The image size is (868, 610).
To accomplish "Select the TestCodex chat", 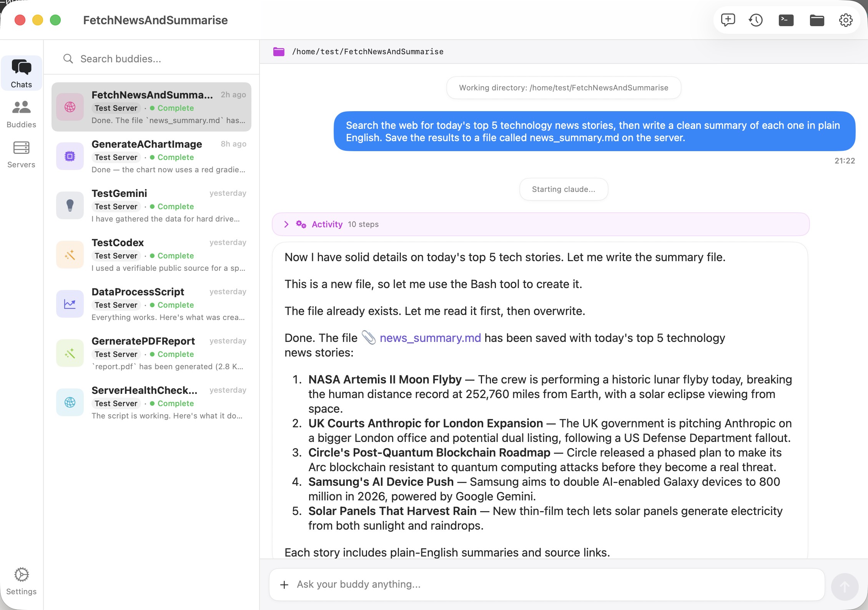I will tap(151, 255).
